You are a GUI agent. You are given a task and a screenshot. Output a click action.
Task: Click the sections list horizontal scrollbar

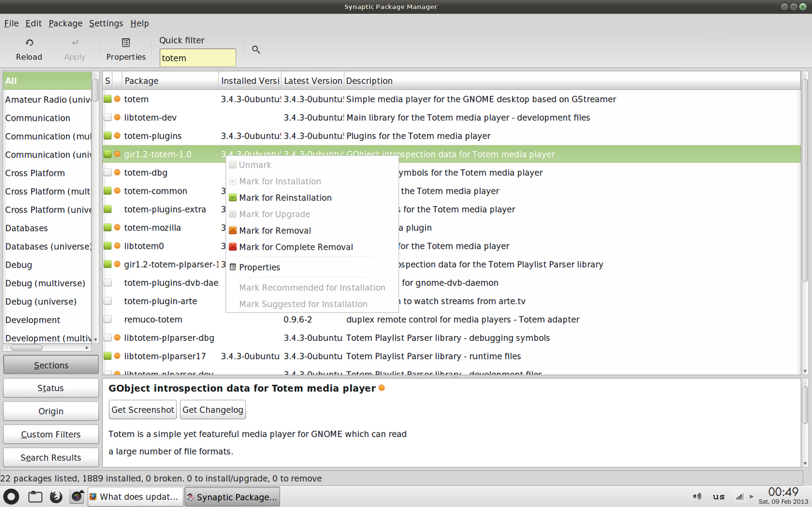[27, 348]
